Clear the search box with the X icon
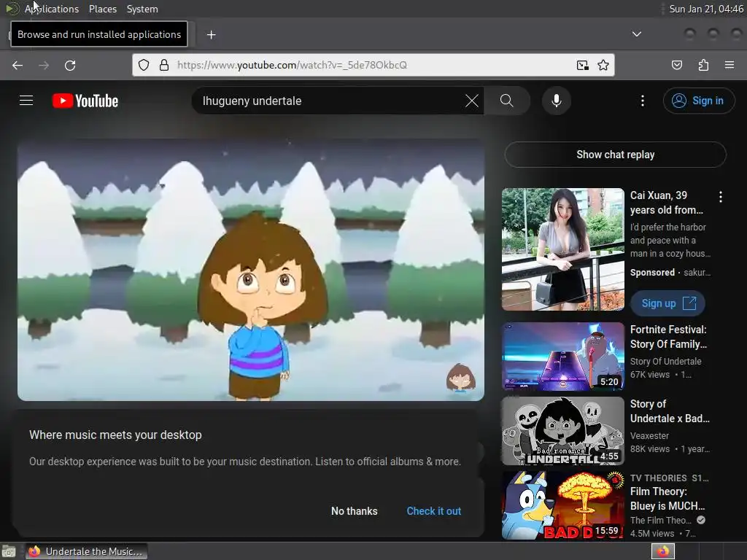 472,101
